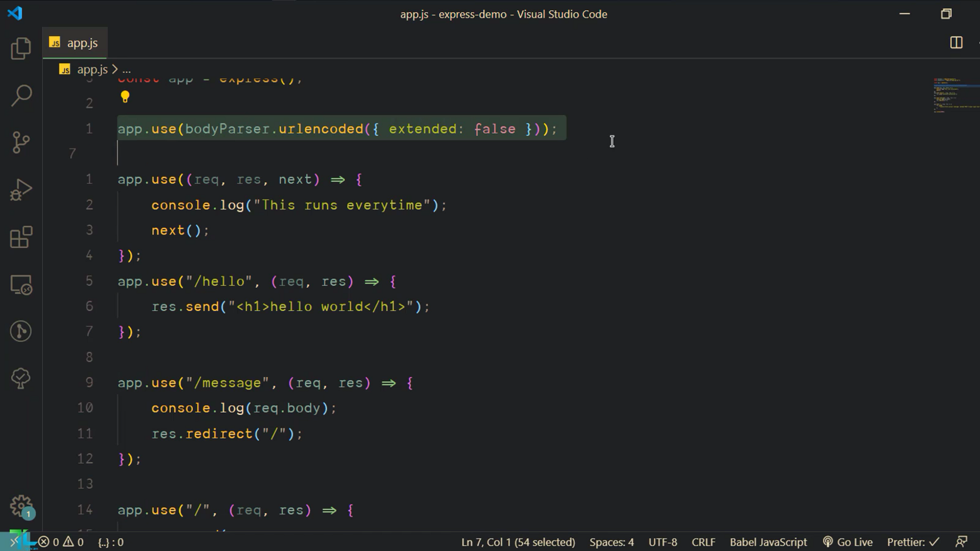980x551 pixels.
Task: Switch to the app.js editor tab
Action: 76,43
